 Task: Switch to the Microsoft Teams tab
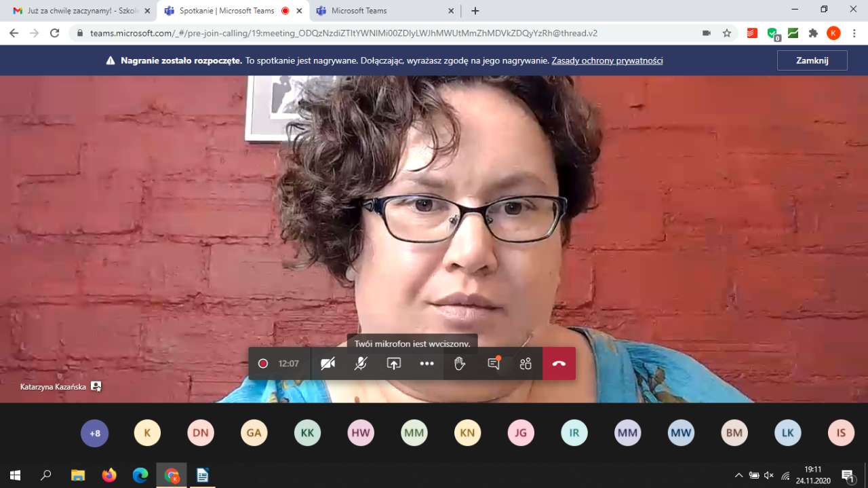[380, 11]
